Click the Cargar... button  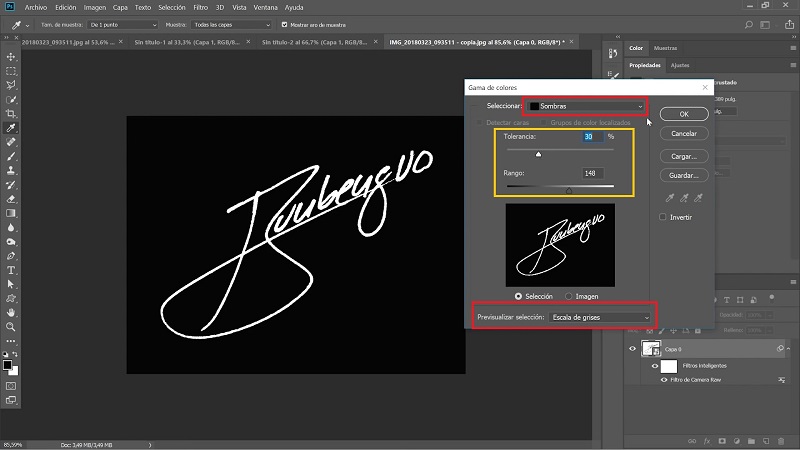684,156
